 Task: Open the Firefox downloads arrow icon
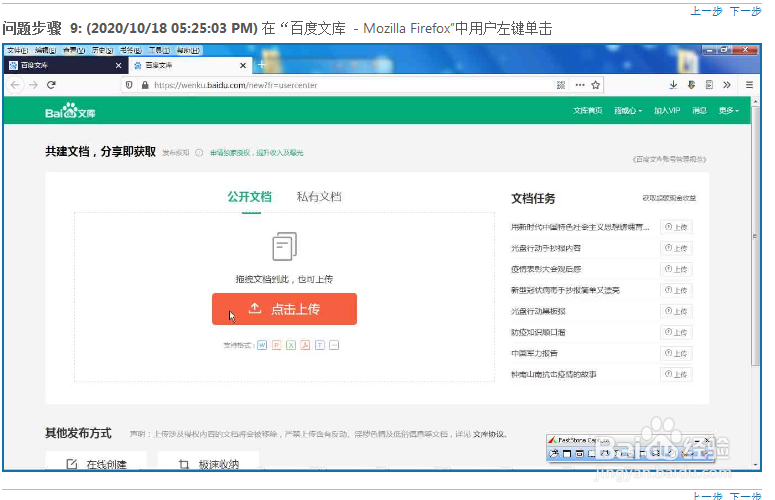[x=673, y=85]
